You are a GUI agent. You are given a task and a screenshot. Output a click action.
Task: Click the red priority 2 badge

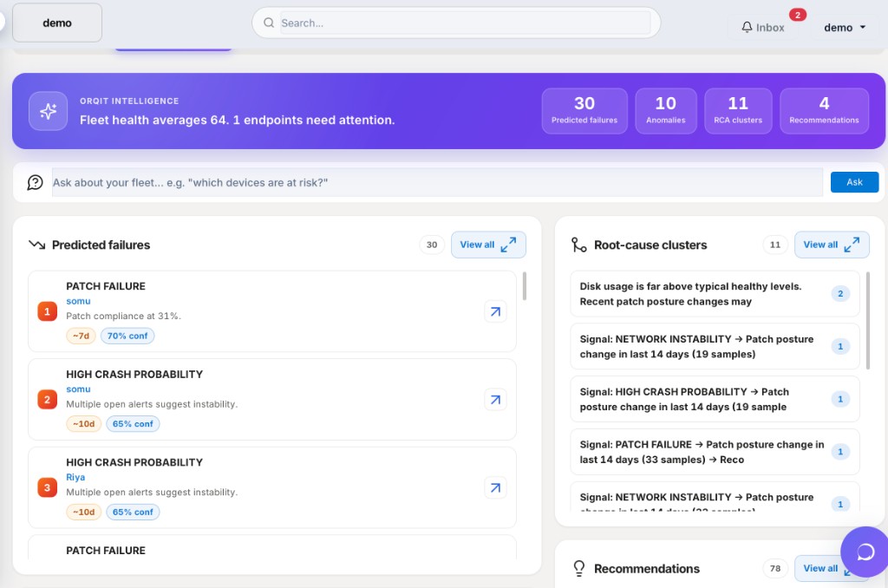point(47,399)
